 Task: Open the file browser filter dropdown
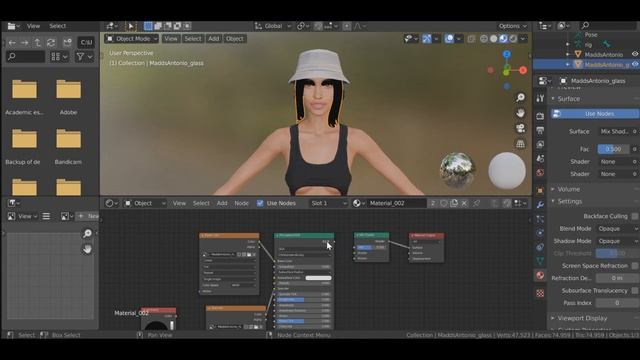[84, 57]
